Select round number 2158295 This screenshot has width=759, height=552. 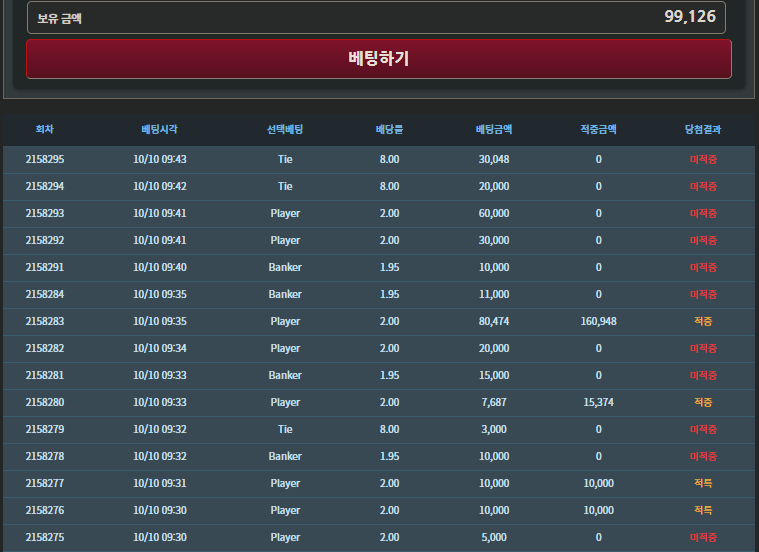tap(45, 159)
